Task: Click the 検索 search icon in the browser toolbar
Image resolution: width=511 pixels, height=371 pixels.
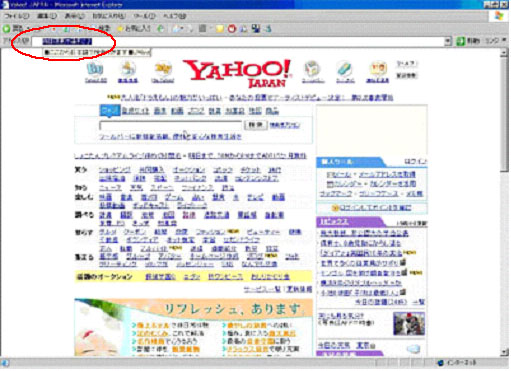Action: click(x=102, y=29)
